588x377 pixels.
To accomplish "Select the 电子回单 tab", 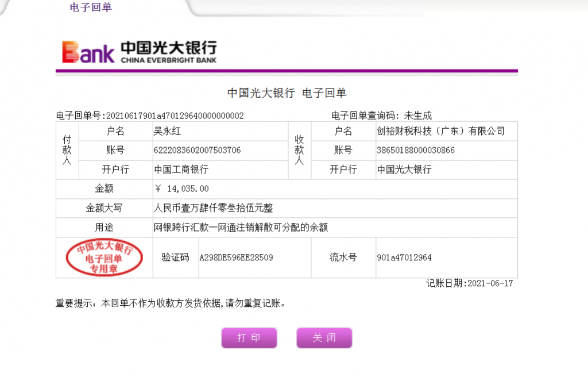I will tap(91, 7).
